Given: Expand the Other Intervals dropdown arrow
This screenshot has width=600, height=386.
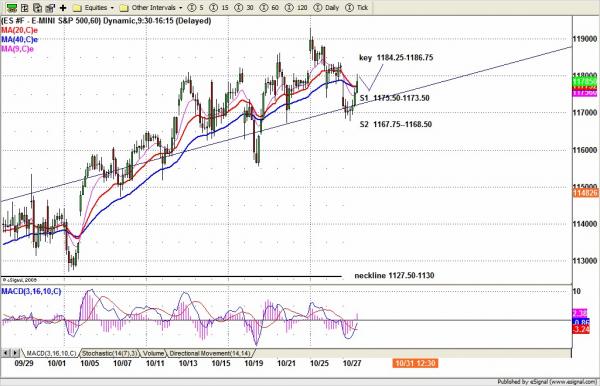Looking at the screenshot, I should point(181,8).
